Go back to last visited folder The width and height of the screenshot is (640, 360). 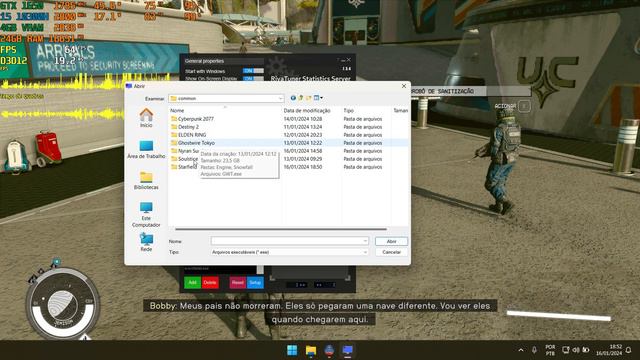293,98
